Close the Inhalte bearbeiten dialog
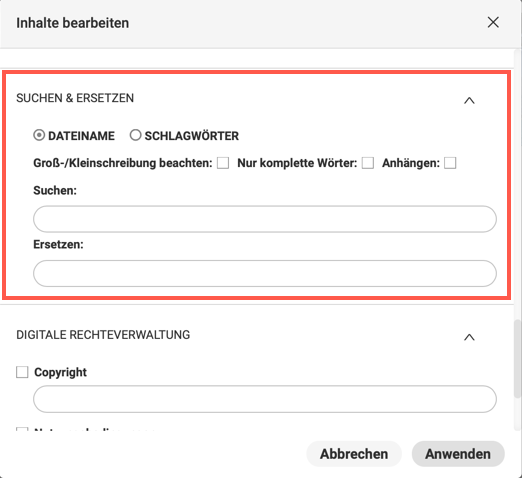Viewport: 522px width, 478px height. click(x=493, y=23)
